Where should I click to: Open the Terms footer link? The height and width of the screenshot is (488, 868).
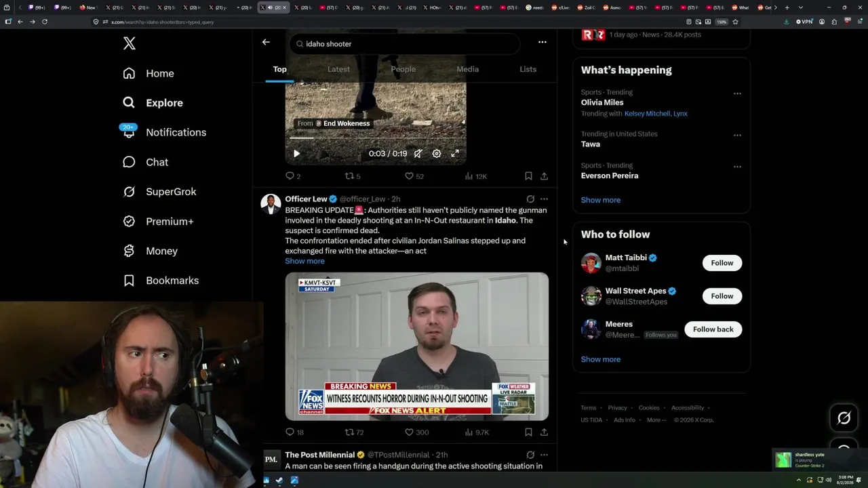(589, 408)
